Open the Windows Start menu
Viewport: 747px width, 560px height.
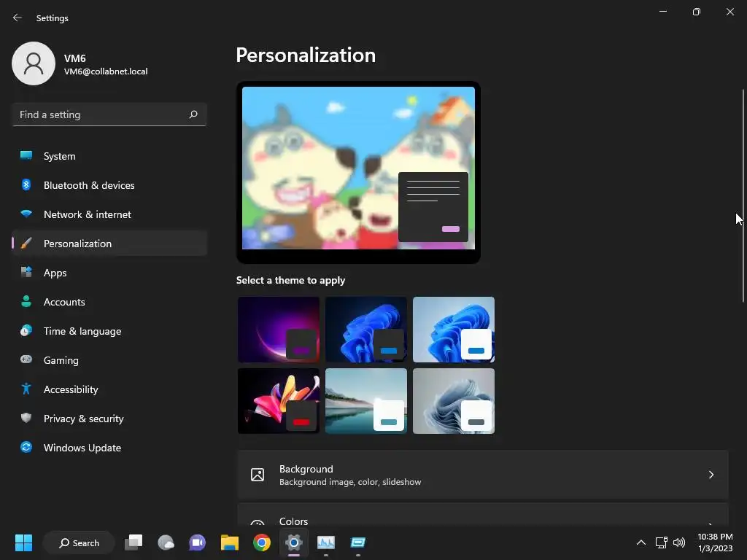[23, 542]
